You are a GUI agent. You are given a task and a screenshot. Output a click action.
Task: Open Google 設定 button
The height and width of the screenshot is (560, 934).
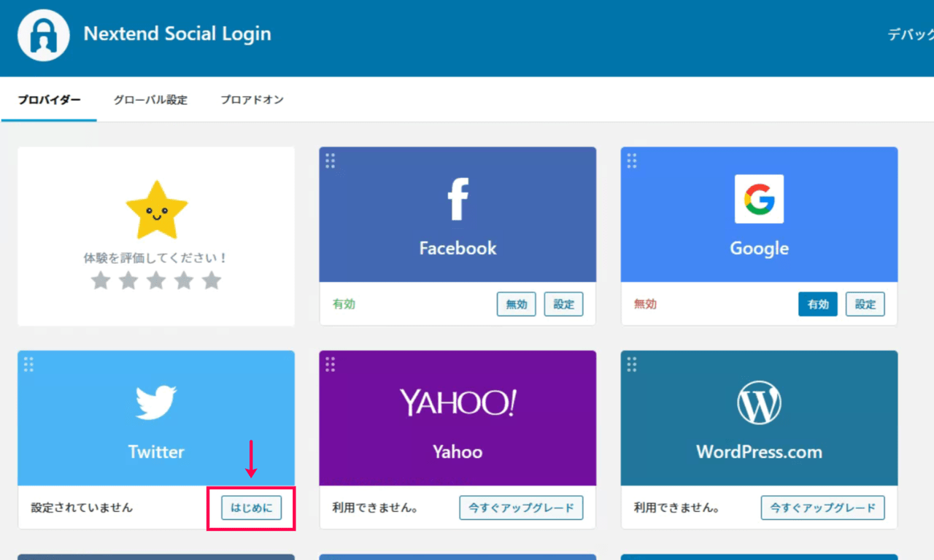click(865, 304)
